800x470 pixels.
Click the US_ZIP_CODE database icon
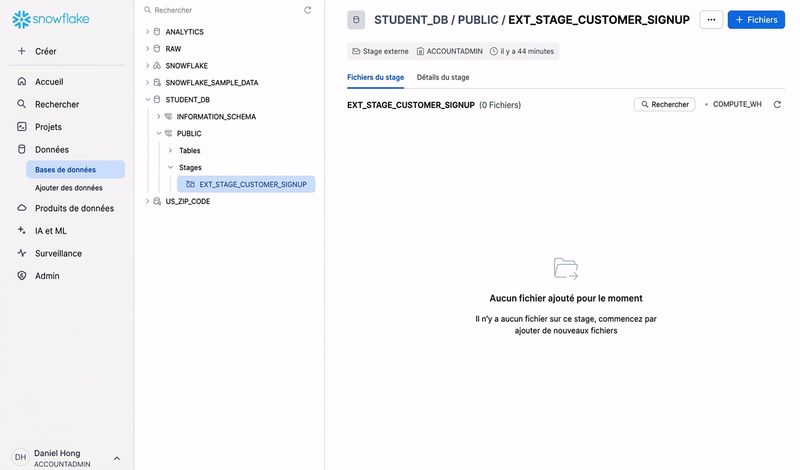click(x=157, y=201)
